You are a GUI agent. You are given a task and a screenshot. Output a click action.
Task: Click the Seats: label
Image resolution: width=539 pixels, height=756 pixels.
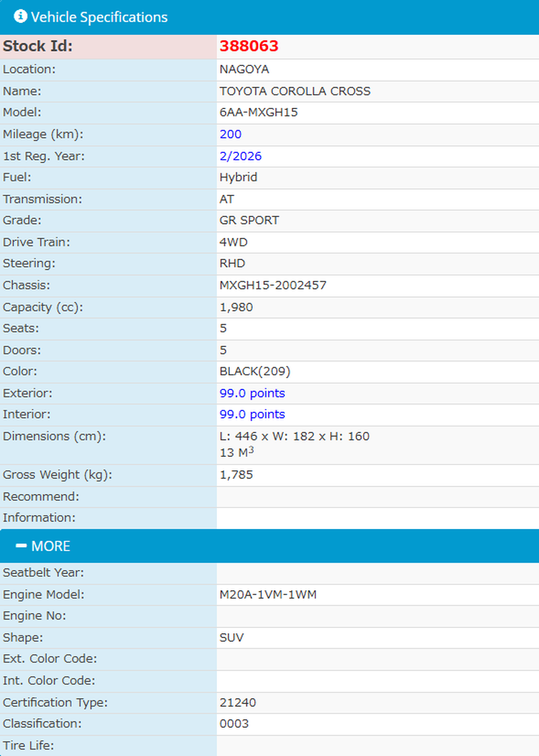coord(21,328)
